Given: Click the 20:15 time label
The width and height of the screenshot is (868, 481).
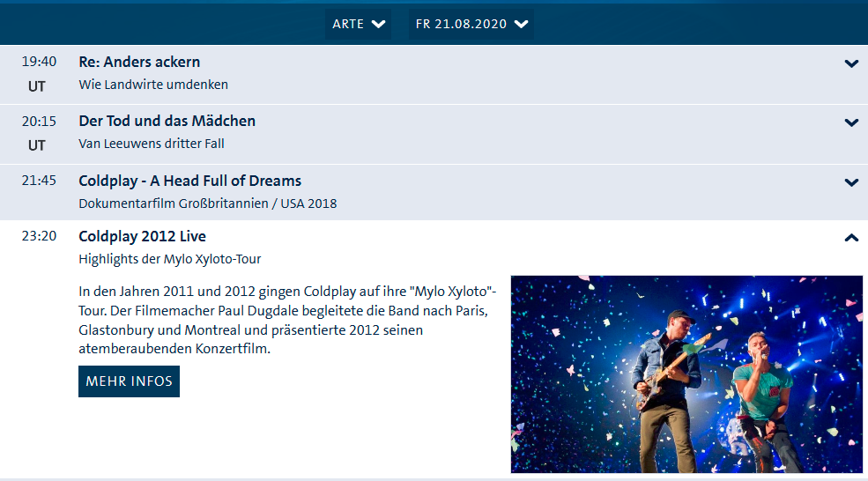Looking at the screenshot, I should tap(39, 121).
